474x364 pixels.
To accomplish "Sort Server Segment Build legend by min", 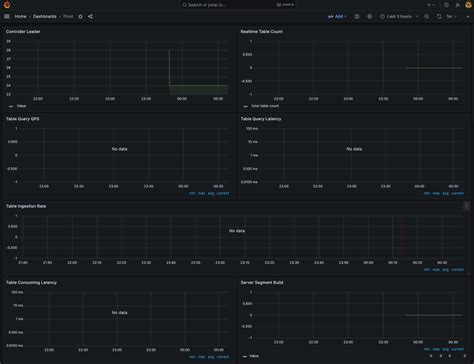I will pos(427,349).
